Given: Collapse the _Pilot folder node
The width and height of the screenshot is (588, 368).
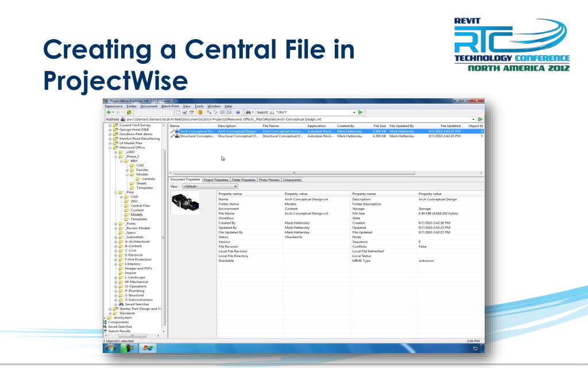Looking at the screenshot, I should (x=116, y=192).
